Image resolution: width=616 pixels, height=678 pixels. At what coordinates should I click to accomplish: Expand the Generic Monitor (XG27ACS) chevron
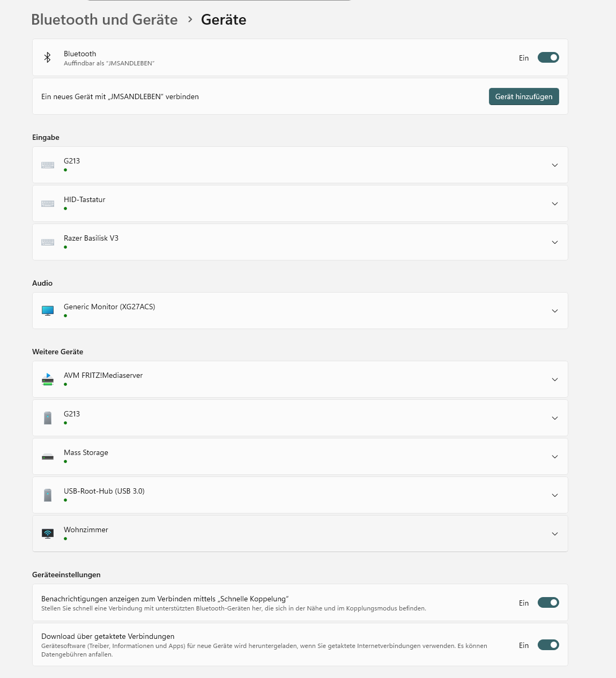pos(555,311)
